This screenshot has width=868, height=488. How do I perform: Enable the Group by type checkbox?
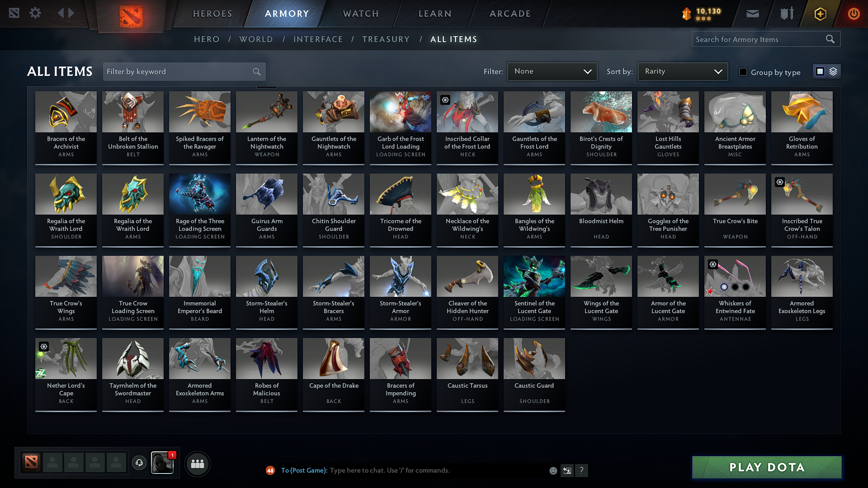pyautogui.click(x=743, y=71)
